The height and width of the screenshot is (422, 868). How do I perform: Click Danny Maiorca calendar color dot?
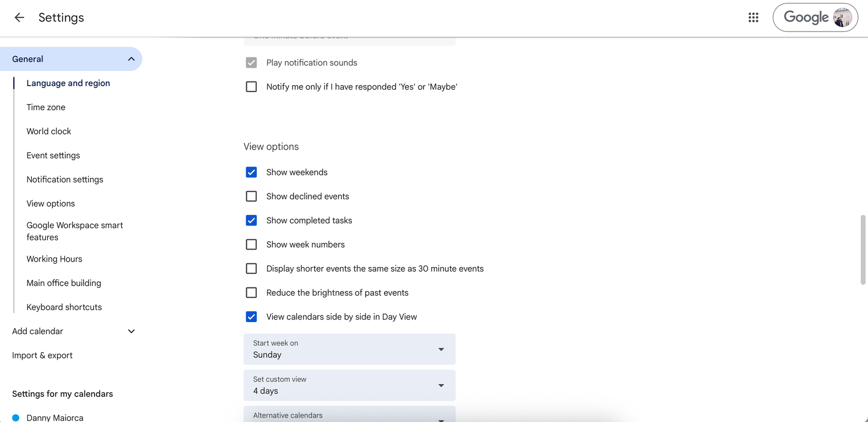point(16,418)
